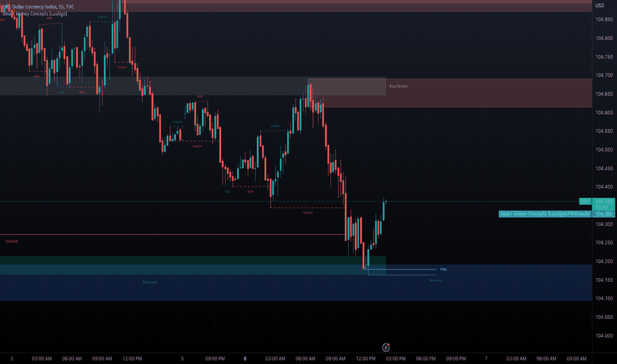617x364 pixels.
Task: Click the Weak Low label
Action: click(436, 280)
